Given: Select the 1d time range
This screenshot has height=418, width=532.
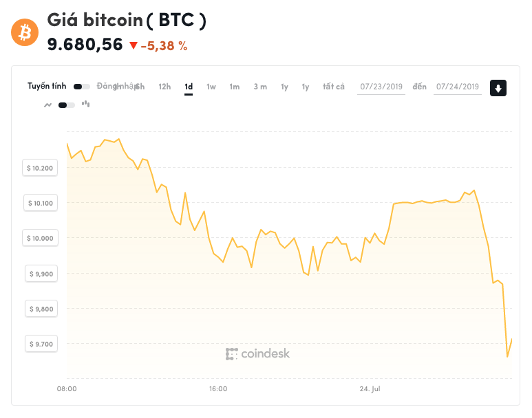Looking at the screenshot, I should pyautogui.click(x=189, y=87).
